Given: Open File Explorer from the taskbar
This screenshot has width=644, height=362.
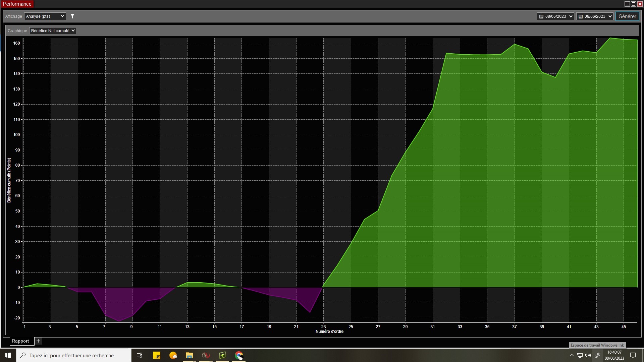Looking at the screenshot, I should 189,355.
